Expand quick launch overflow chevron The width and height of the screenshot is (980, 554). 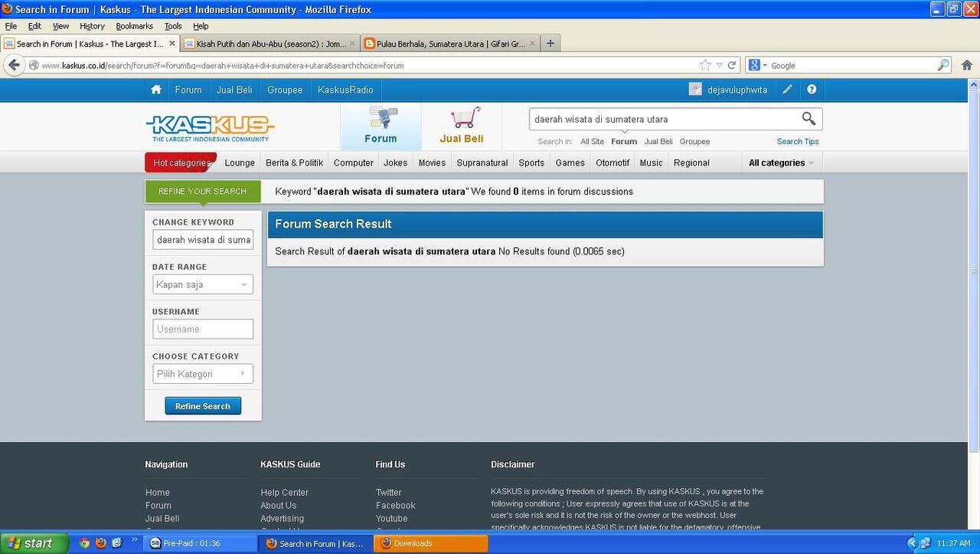135,540
